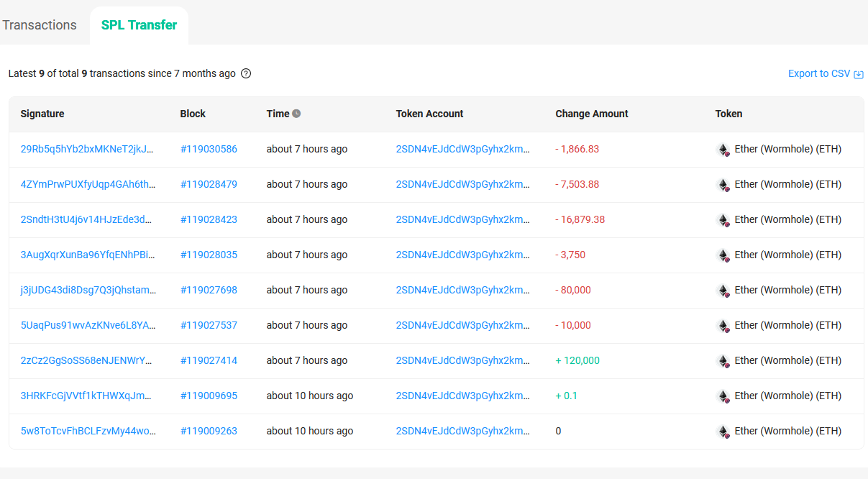This screenshot has height=479, width=868.
Task: Open signature 3HRKFcGjVVtf1kTHWXqJm...
Action: pyautogui.click(x=86, y=396)
